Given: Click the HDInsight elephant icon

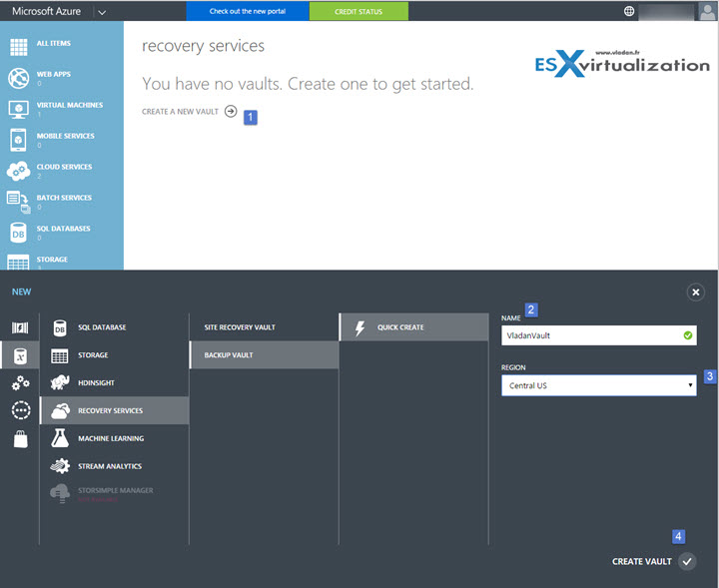Looking at the screenshot, I should [60, 382].
